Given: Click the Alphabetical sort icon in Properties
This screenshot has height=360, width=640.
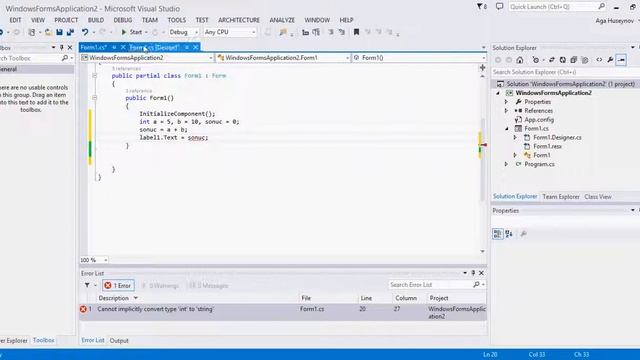Looking at the screenshot, I should pos(509,234).
